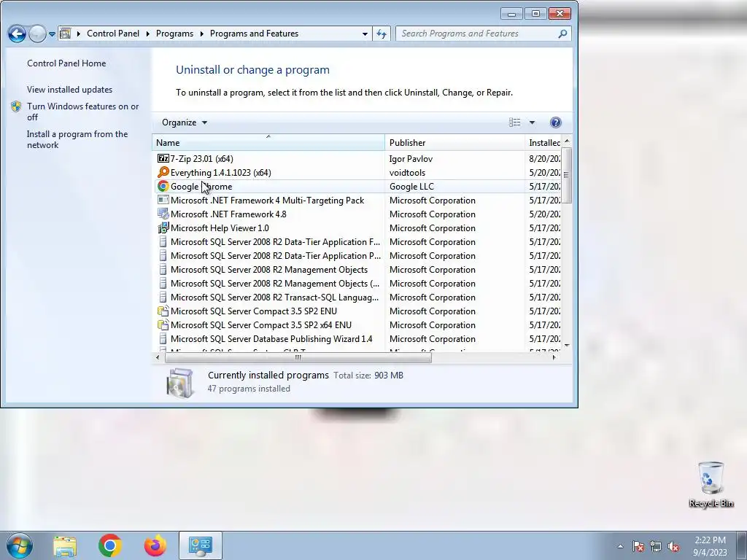The image size is (747, 560).
Task: Select the Everything 1.4.1.1023 search icon
Action: coord(163,172)
